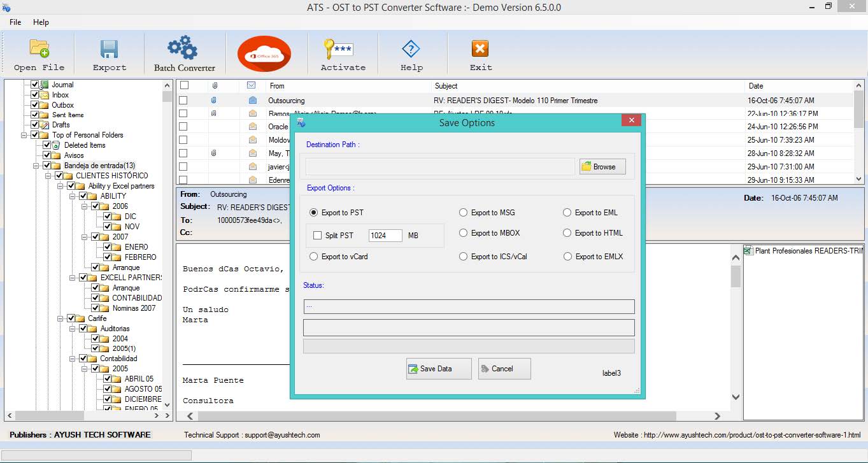Screen dimensions: 868x463
Task: Click the Save Data button
Action: (x=438, y=368)
